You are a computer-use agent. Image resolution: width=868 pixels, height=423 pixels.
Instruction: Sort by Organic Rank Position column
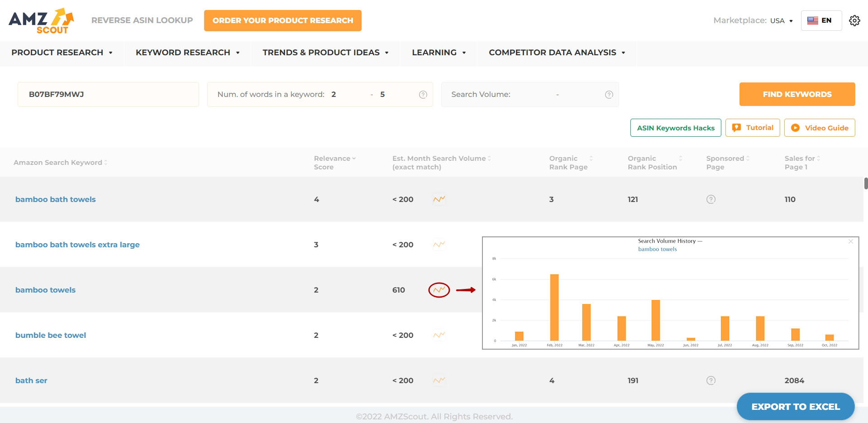click(681, 158)
